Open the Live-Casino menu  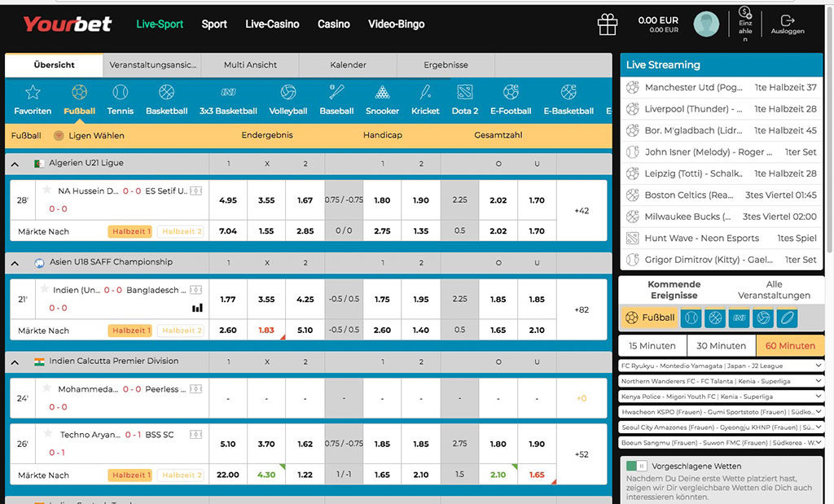tap(272, 24)
